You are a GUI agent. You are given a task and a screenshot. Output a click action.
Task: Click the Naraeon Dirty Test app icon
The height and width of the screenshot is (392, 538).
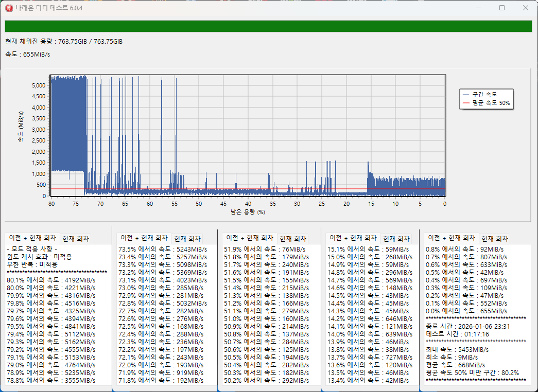[8, 8]
